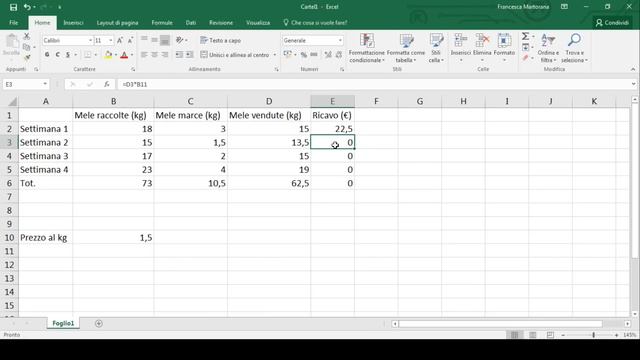Toggle Unisci e allinea al centro
640x360 pixels.
tap(235, 55)
